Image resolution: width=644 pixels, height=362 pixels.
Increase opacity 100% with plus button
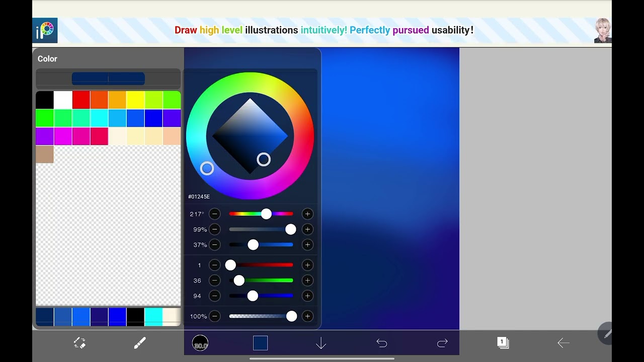click(307, 316)
